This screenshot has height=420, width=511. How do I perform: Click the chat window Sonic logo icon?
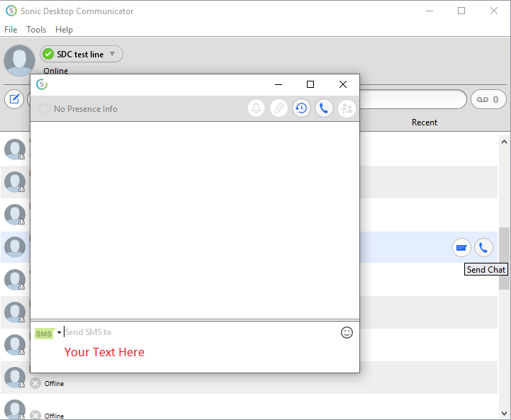42,84
